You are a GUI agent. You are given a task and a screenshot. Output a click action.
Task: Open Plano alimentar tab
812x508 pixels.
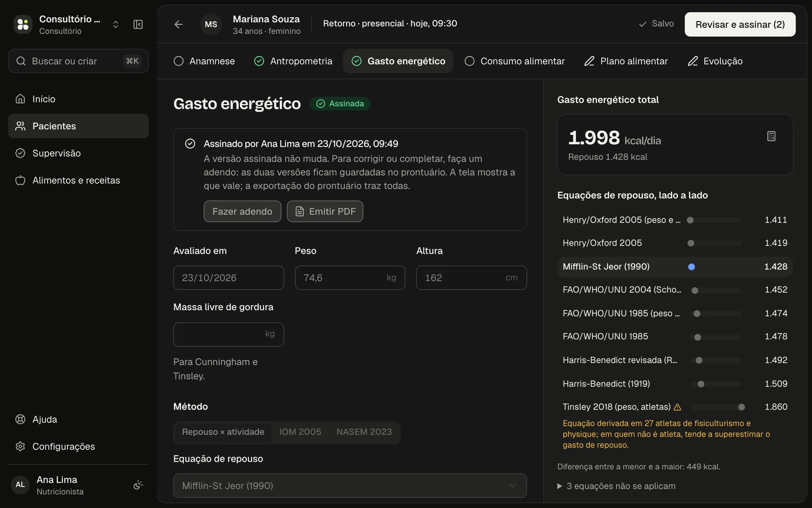626,61
